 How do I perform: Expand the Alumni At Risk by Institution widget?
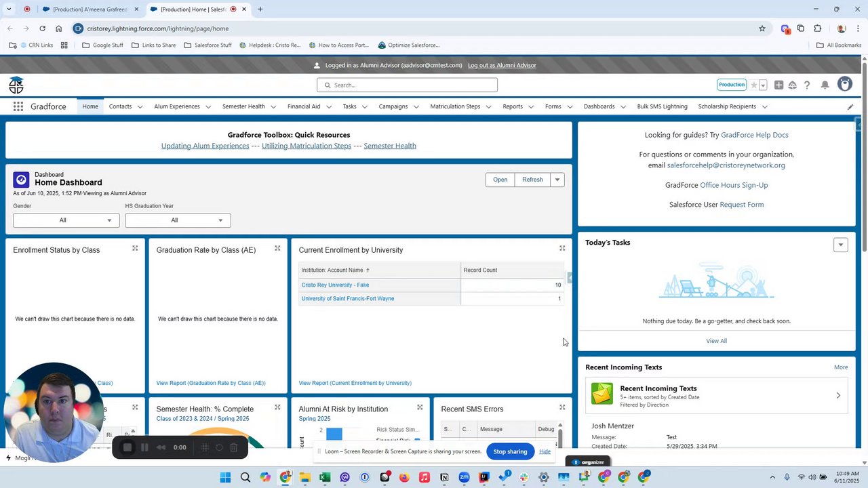click(420, 407)
